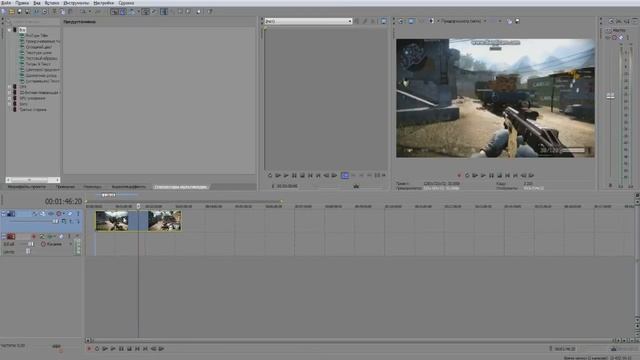Click the Cut scissors icon
Screen dimensions: 640x360
tap(54, 12)
